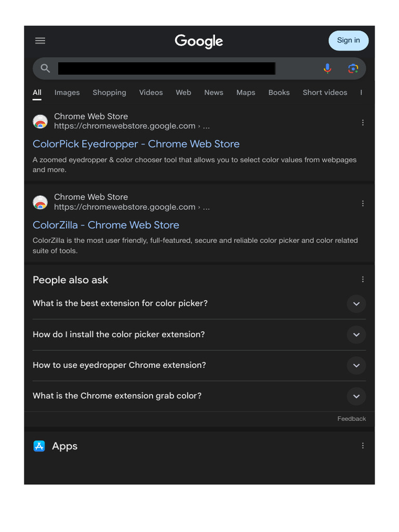Viewport: 399px width, 532px height.
Task: Click the Sign in button
Action: coord(348,41)
